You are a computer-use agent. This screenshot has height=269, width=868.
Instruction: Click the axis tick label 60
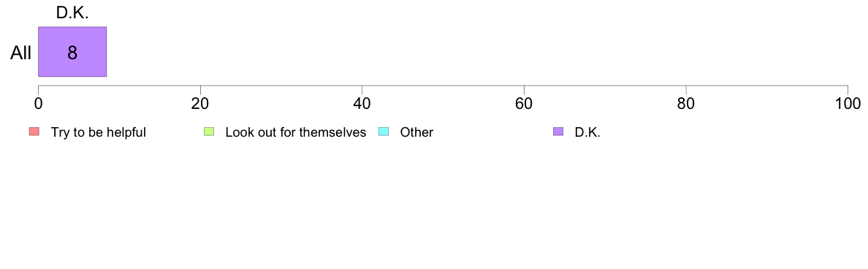[x=524, y=103]
